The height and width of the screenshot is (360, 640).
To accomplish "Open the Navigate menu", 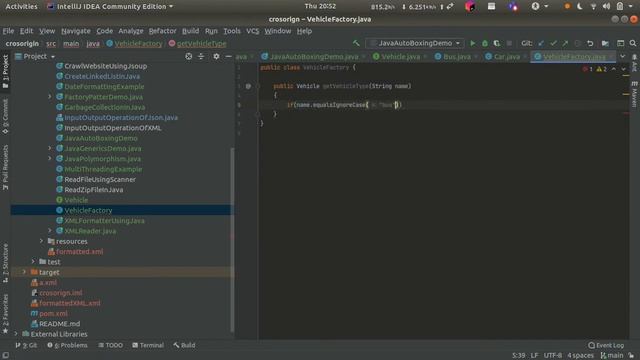I will pos(76,31).
